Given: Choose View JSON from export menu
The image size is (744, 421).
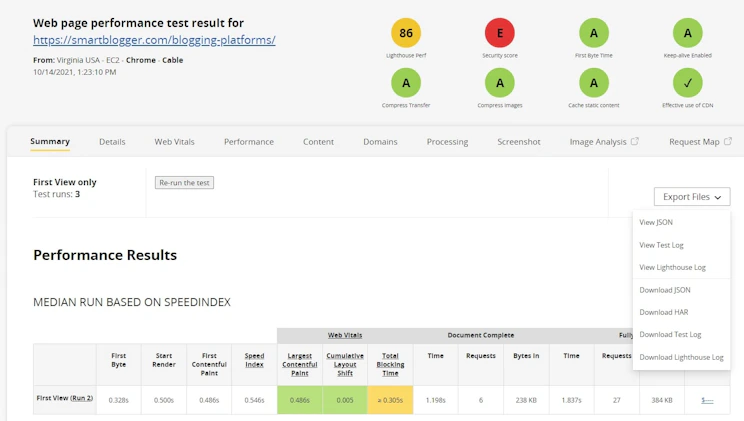Looking at the screenshot, I should click(656, 222).
